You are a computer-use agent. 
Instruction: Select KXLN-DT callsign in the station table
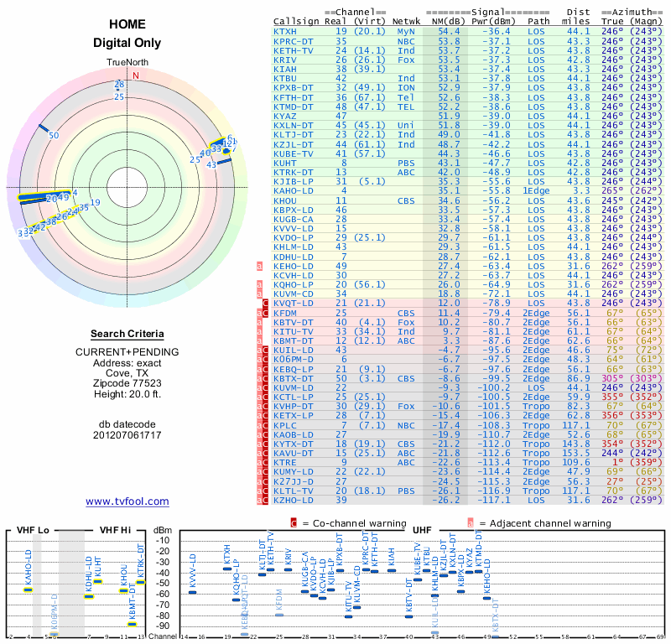point(294,126)
